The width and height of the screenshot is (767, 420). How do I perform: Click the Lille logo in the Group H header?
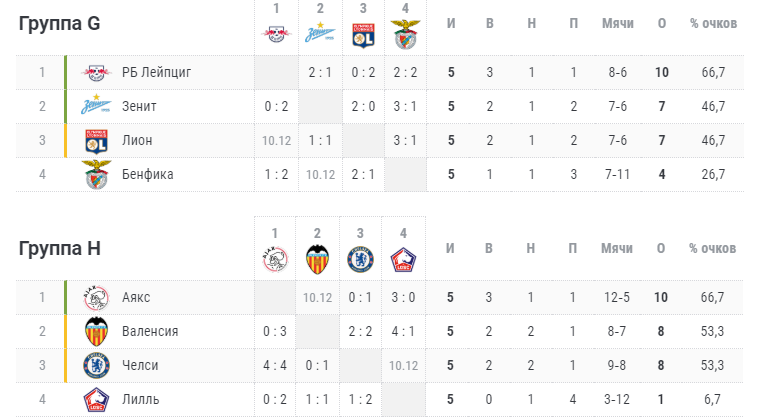(x=403, y=260)
